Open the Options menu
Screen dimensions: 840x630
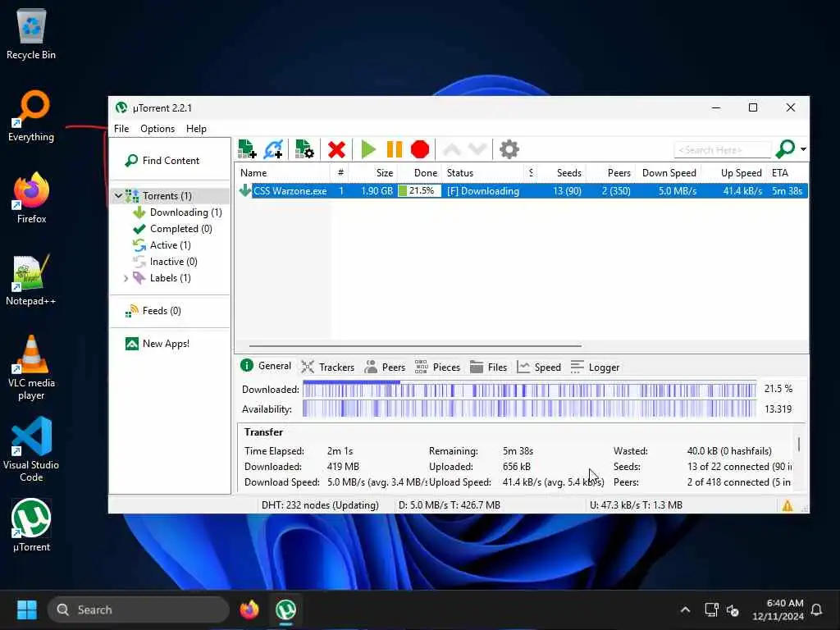(x=157, y=129)
